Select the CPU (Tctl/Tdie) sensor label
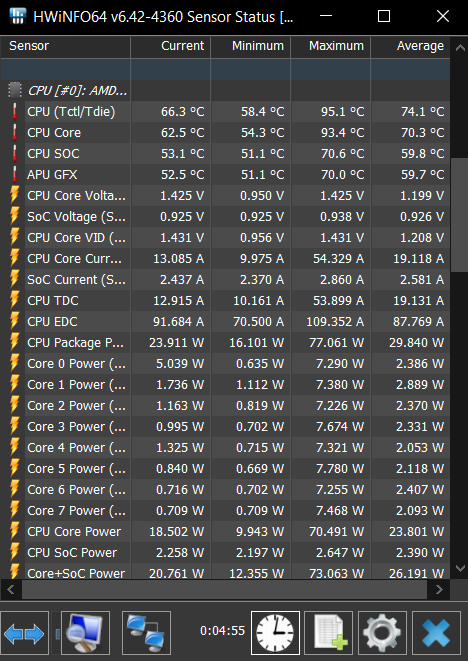Screen dimensions: 468x661 71,111
